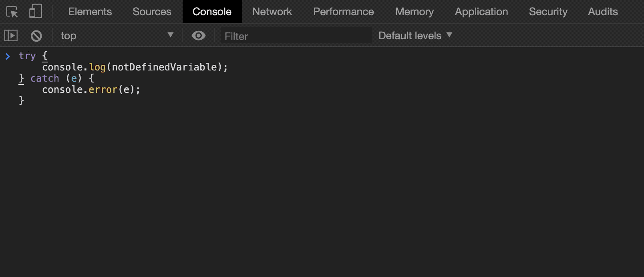
Task: Switch to the Elements tab
Action: click(90, 12)
